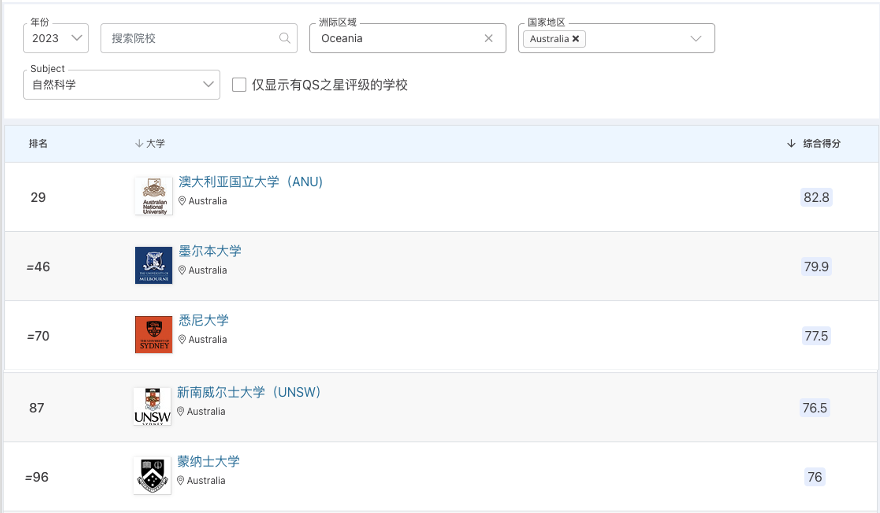Click rank 29

pyautogui.click(x=38, y=198)
